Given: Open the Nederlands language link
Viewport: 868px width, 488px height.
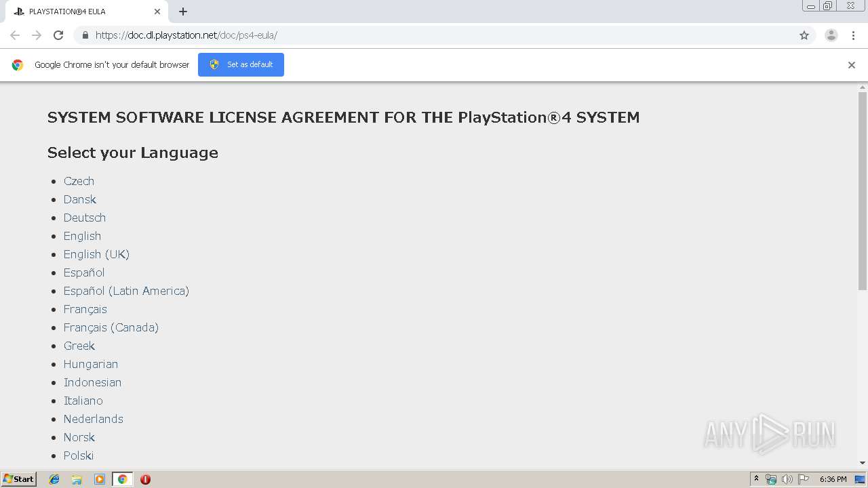Looking at the screenshot, I should coord(94,419).
